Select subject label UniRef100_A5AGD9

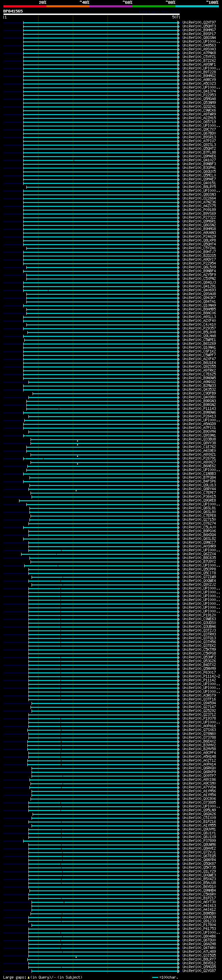pyautogui.click(x=199, y=424)
